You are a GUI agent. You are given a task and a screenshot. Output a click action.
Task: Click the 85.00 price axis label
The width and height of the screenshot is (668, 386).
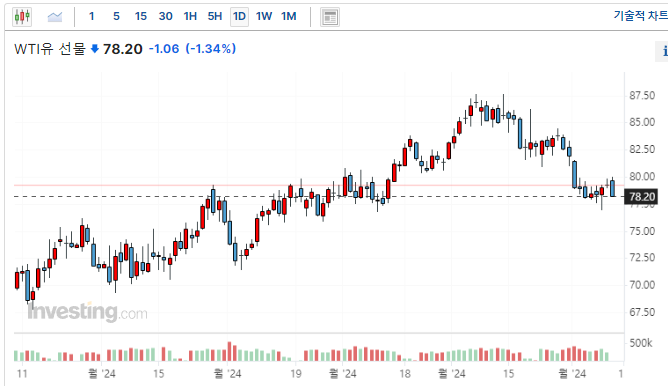(642, 122)
